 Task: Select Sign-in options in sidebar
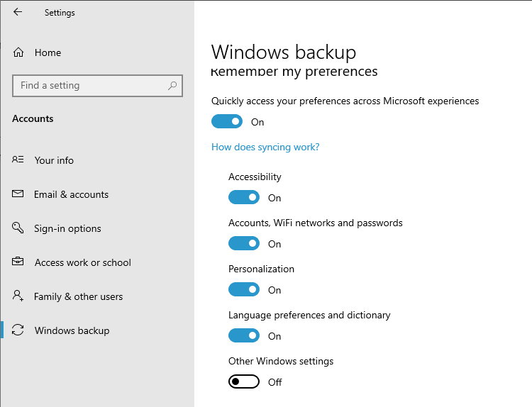pos(97,228)
